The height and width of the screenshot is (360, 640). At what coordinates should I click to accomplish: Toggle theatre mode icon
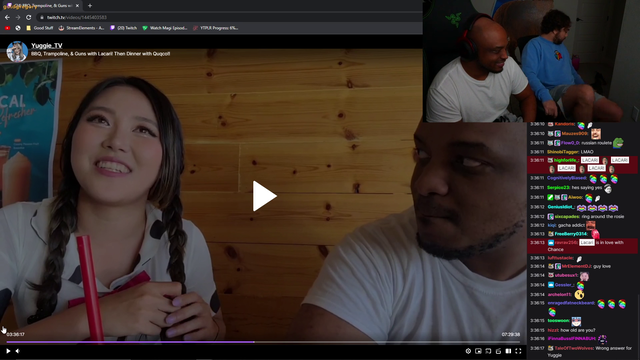click(x=508, y=351)
